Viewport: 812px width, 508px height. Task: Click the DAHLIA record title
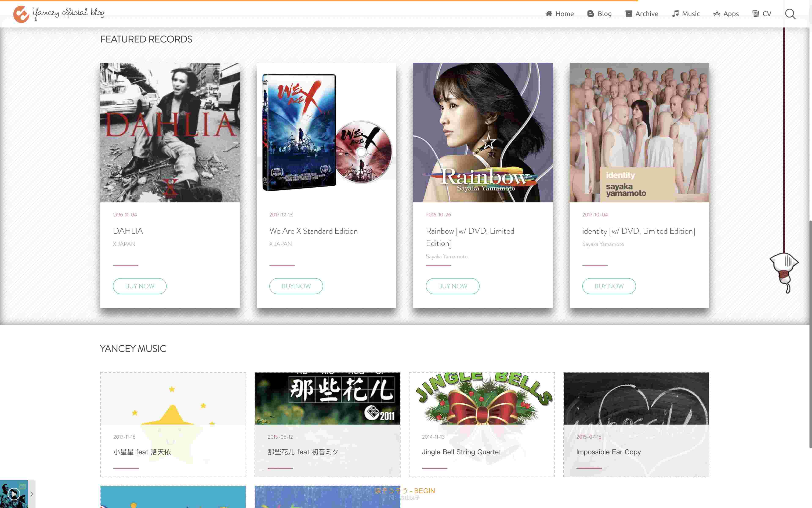(128, 231)
